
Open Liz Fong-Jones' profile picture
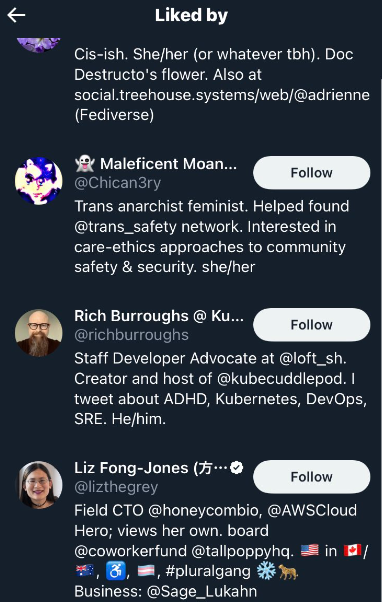pos(38,485)
